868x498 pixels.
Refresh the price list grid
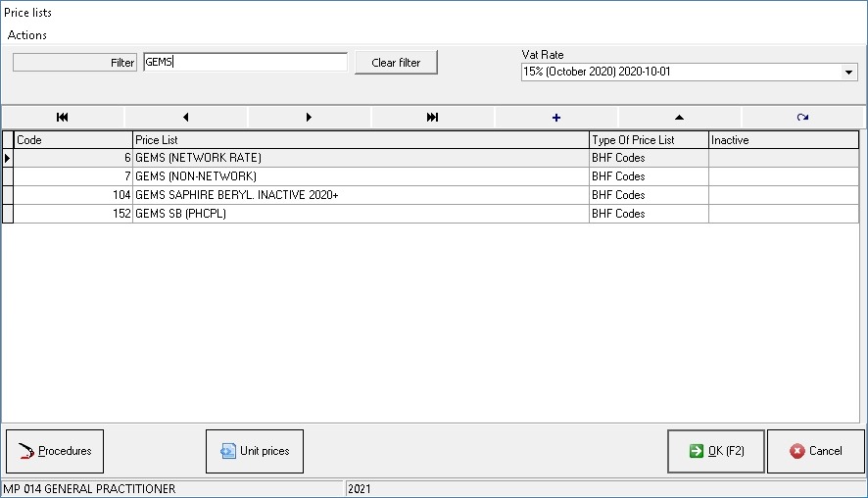(x=802, y=117)
